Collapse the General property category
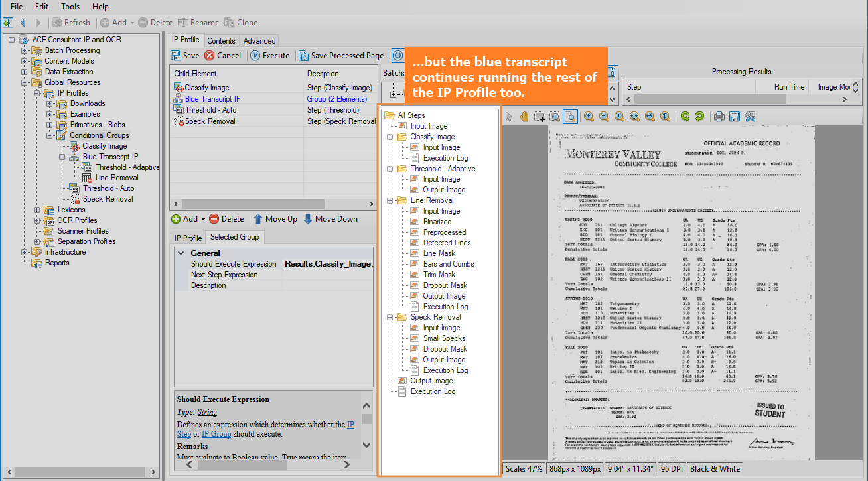 pyautogui.click(x=181, y=253)
